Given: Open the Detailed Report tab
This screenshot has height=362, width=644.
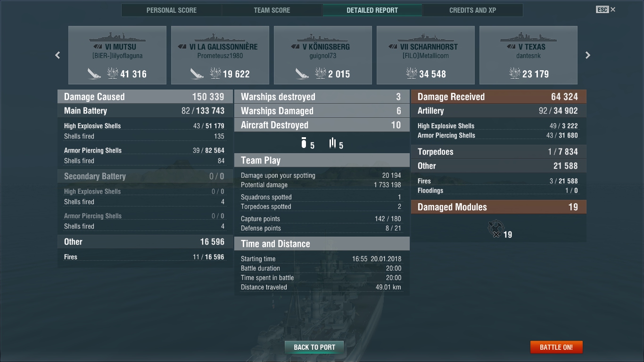Looking at the screenshot, I should [x=372, y=10].
